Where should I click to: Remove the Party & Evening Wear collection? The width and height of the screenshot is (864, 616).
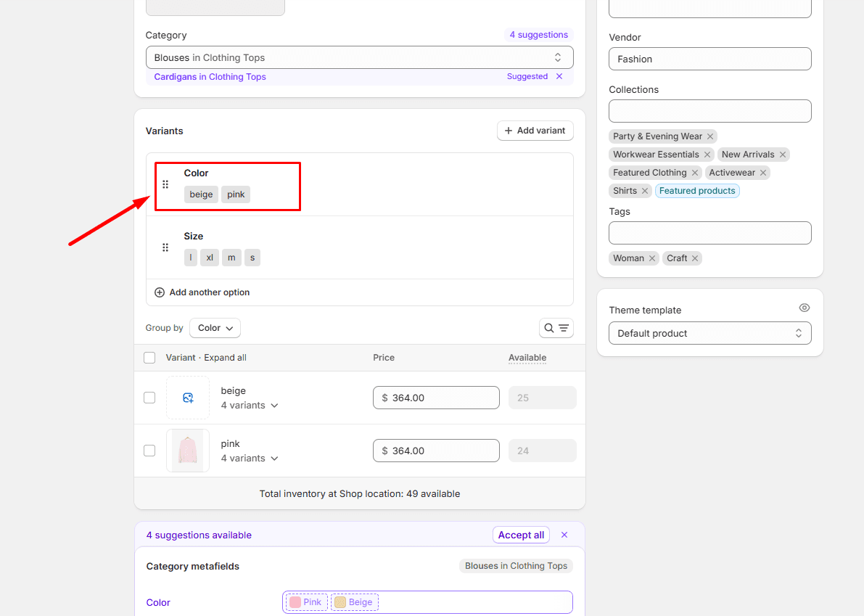tap(710, 136)
